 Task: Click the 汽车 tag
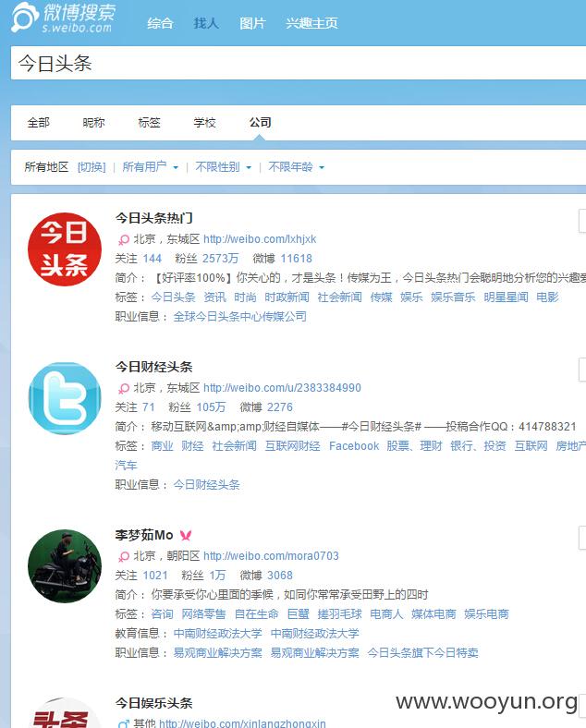pyautogui.click(x=127, y=466)
